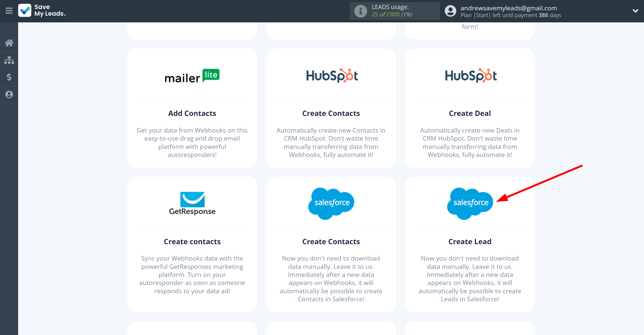Click the 'LEADS usage:' label
This screenshot has width=644, height=335.
[x=390, y=7]
